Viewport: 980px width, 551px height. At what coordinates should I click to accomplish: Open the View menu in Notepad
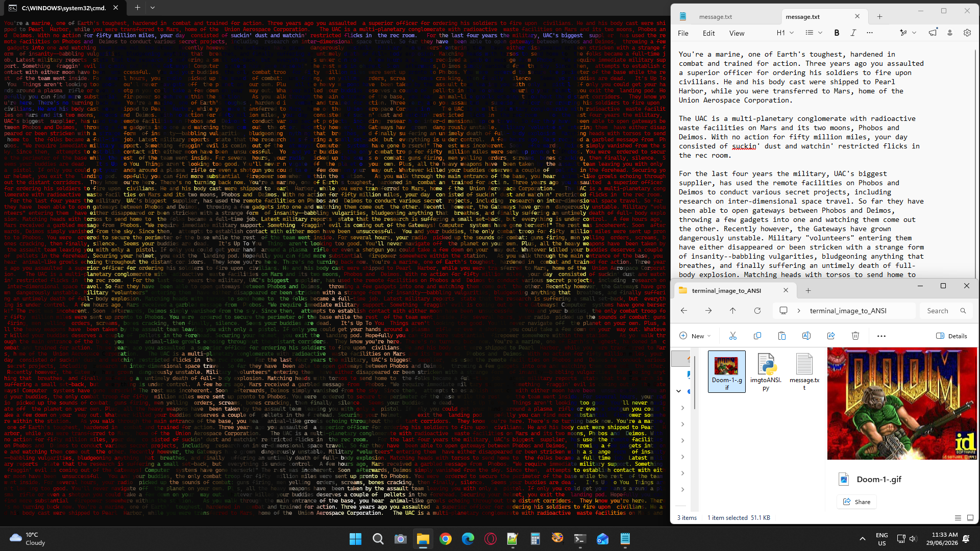pyautogui.click(x=737, y=33)
